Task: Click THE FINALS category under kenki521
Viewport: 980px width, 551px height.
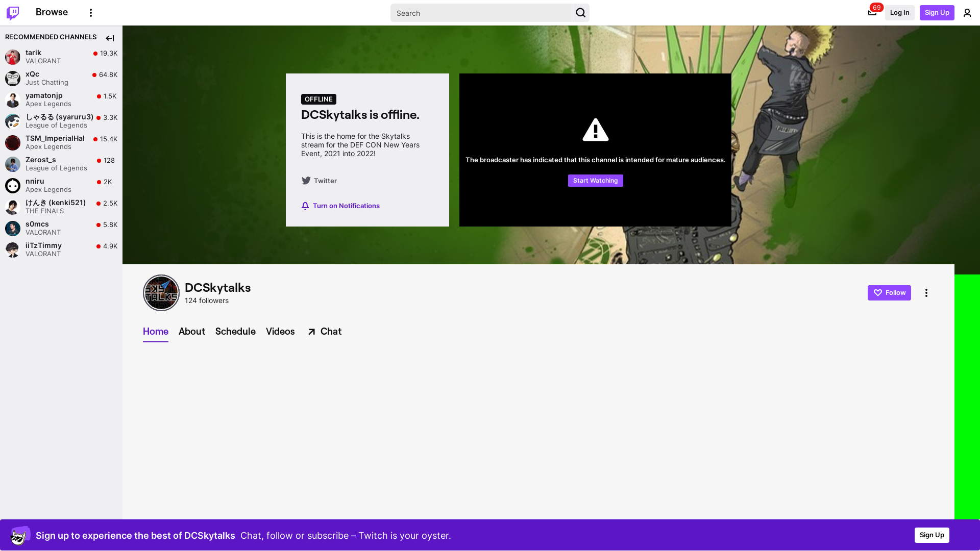Action: 45,211
